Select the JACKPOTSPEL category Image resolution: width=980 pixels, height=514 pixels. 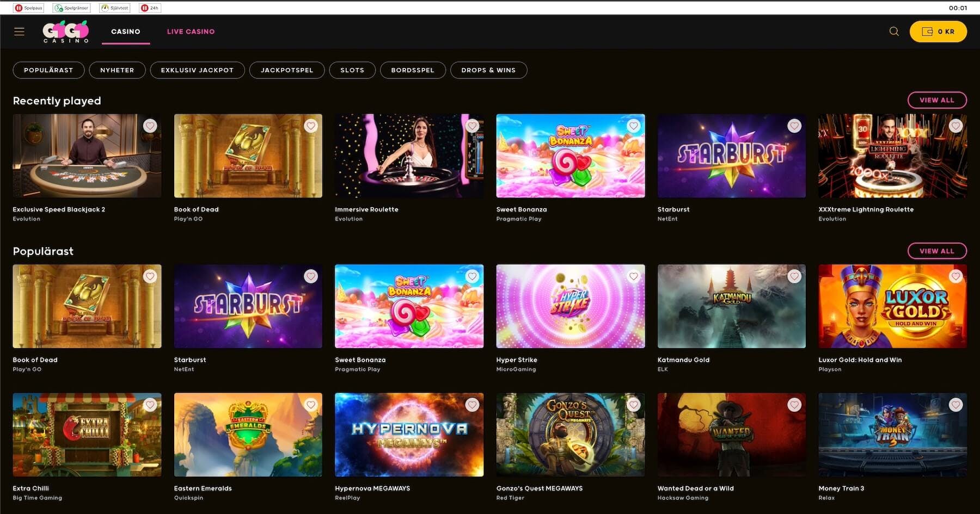pos(287,70)
